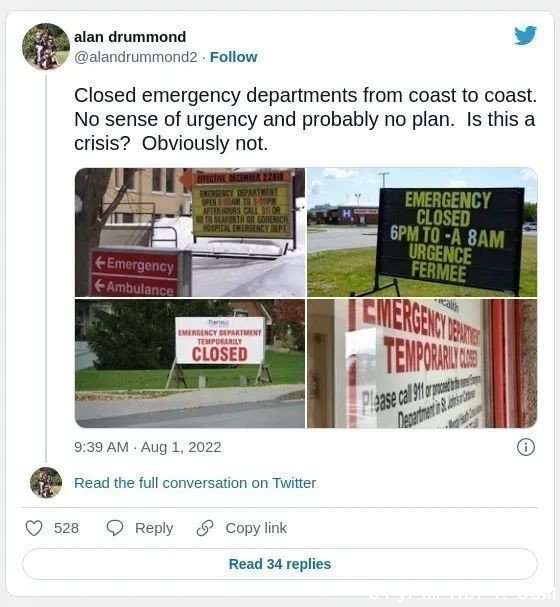Click small avatar beside full conversation link
The height and width of the screenshot is (607, 560).
pyautogui.click(x=46, y=482)
